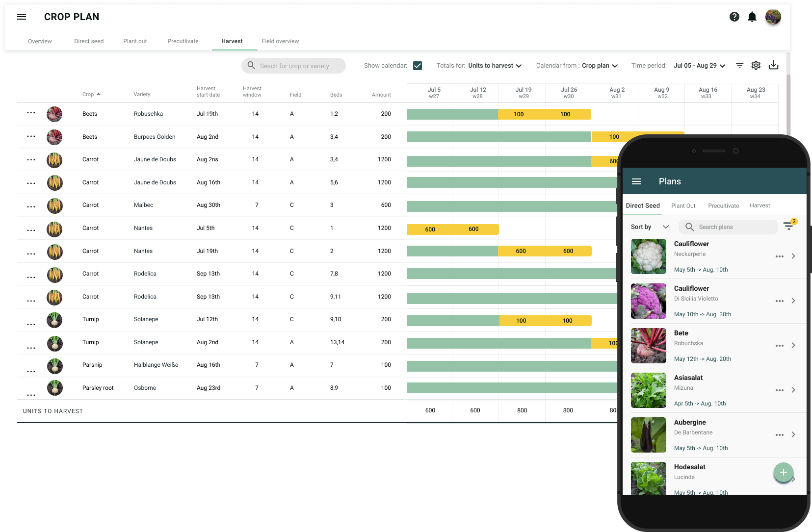812x532 pixels.
Task: Switch to the Plant out tab
Action: (x=135, y=41)
